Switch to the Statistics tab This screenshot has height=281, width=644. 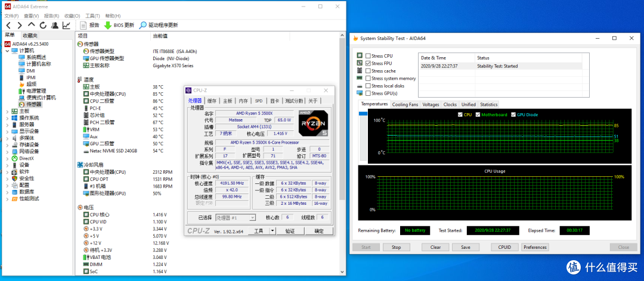(488, 104)
